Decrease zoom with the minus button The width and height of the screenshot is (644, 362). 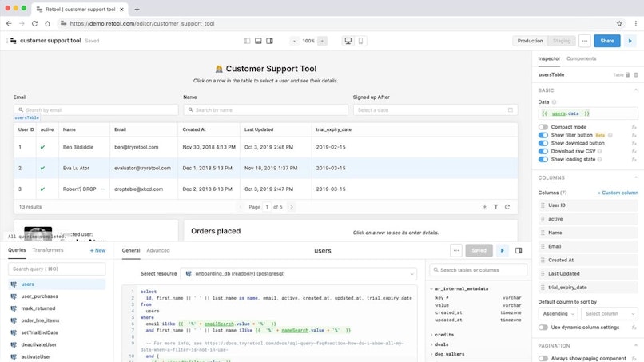click(294, 41)
